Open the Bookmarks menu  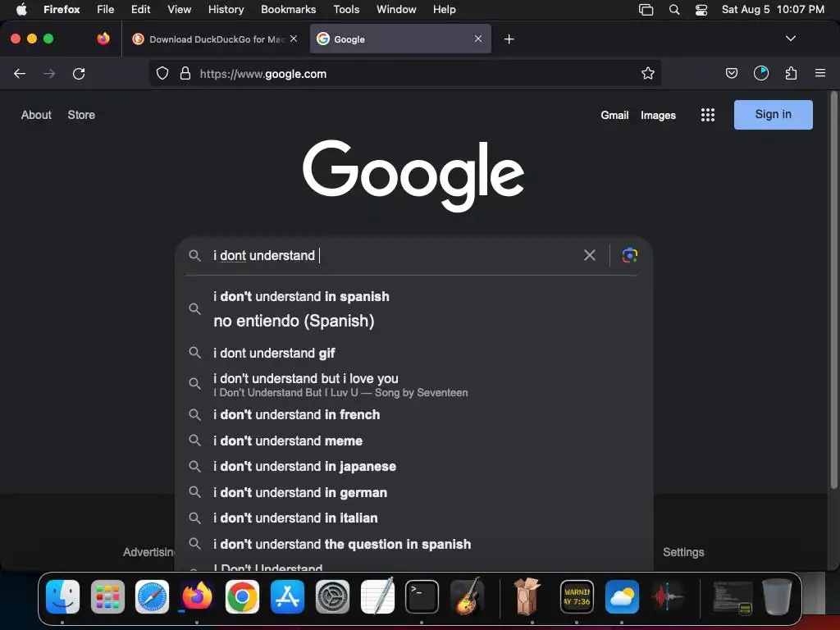tap(288, 10)
